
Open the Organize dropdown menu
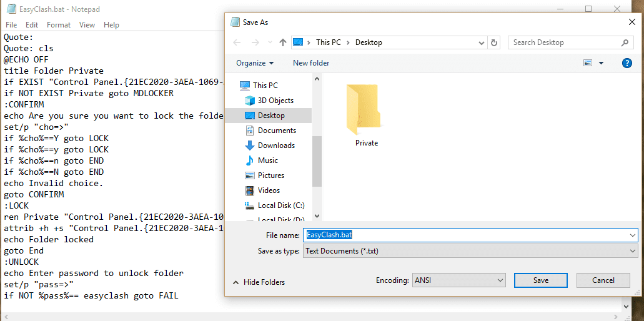coord(255,63)
